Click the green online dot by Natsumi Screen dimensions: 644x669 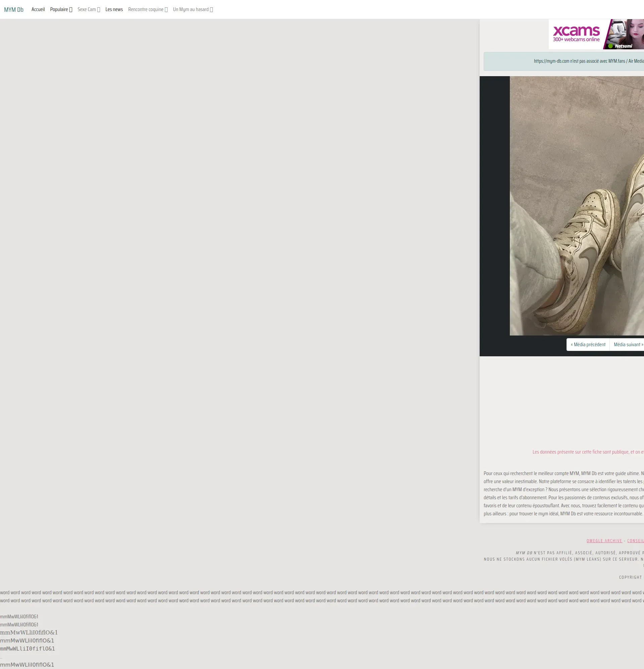point(610,46)
